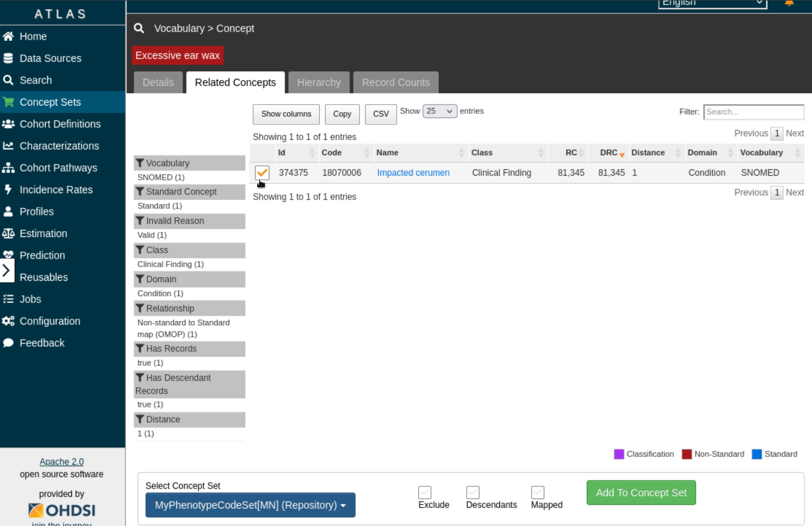Enable the Exclude checkbox
This screenshot has height=526, width=812.
pyautogui.click(x=425, y=493)
